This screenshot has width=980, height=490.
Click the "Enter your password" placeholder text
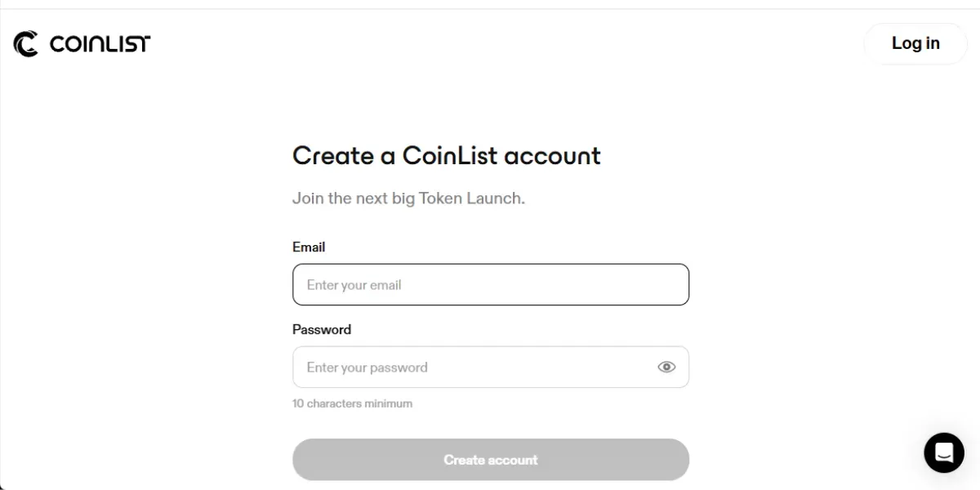(x=367, y=367)
